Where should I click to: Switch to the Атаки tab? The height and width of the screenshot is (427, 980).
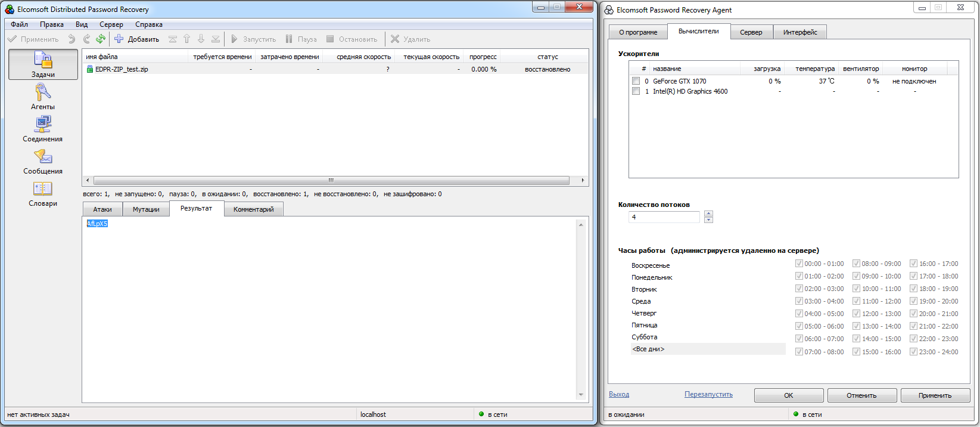[102, 209]
